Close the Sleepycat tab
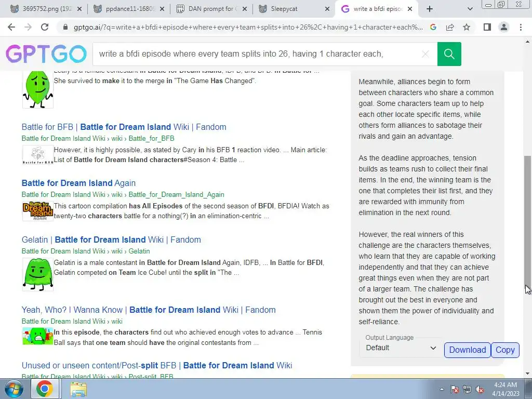 [x=327, y=9]
